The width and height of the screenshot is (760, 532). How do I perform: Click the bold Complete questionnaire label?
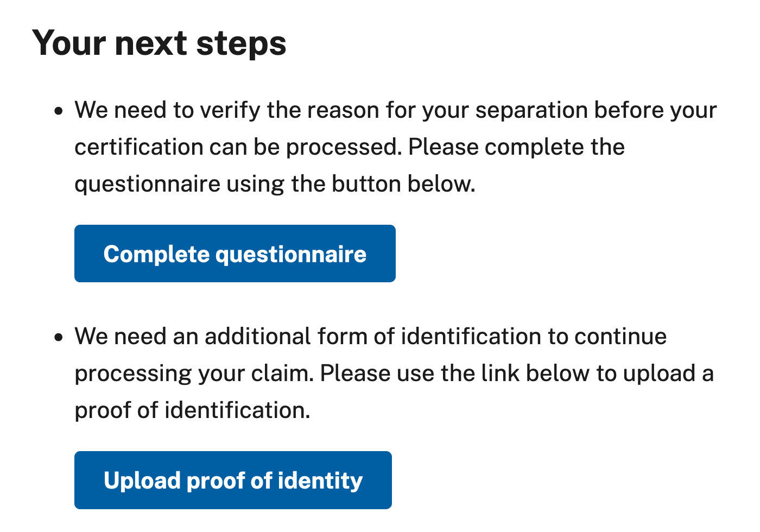pos(235,253)
